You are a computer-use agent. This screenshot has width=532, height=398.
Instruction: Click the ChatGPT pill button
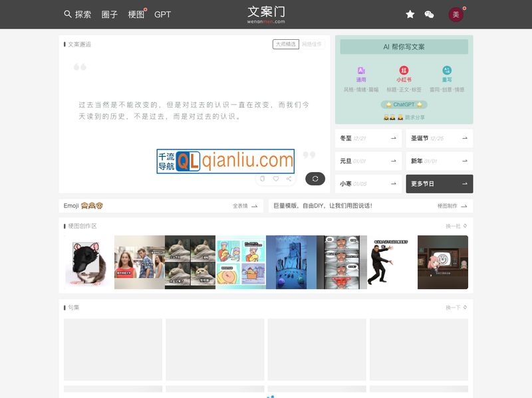[404, 104]
